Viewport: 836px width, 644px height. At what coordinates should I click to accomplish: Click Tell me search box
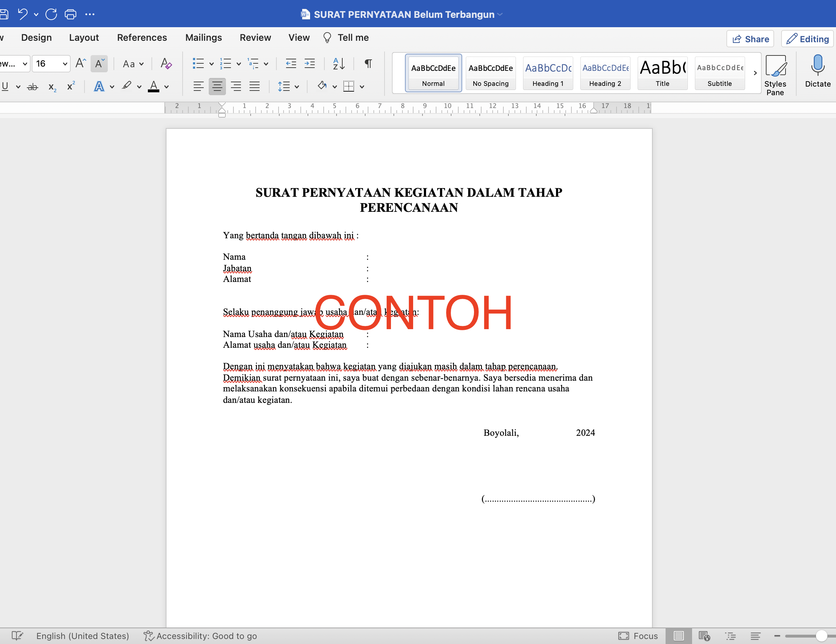point(346,38)
